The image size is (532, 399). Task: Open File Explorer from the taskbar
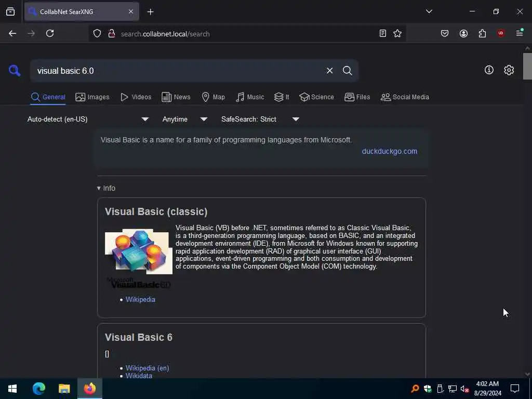pyautogui.click(x=64, y=389)
